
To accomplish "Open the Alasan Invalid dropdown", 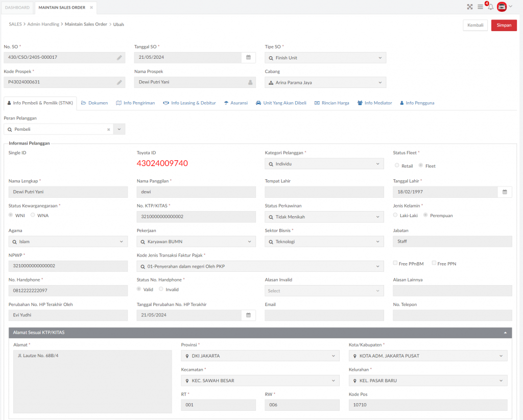I will (324, 291).
